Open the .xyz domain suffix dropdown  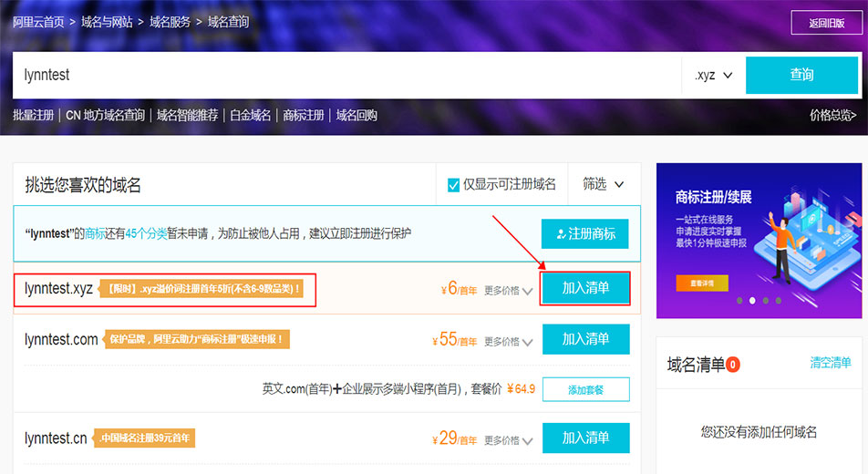pyautogui.click(x=713, y=75)
